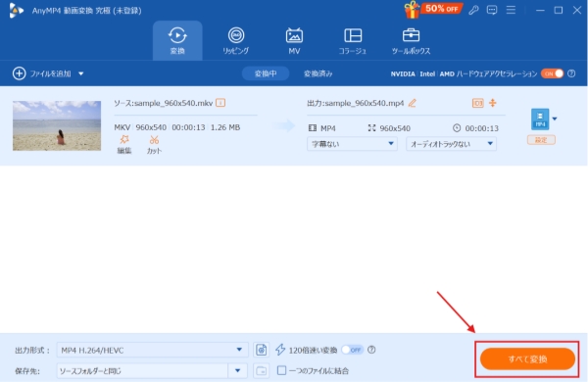The image size is (588, 382).
Task: Switch to the リッピング tab
Action: pos(236,40)
